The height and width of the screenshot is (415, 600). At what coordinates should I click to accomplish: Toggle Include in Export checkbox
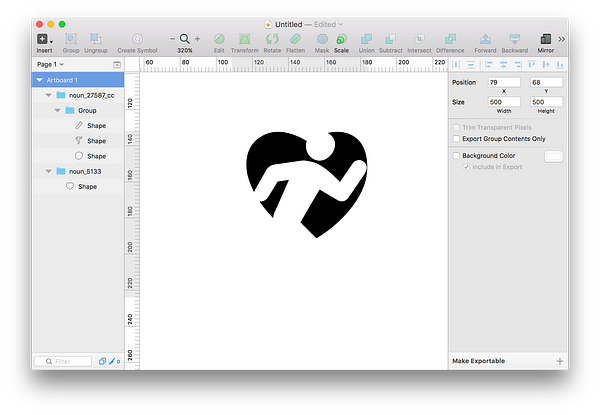click(466, 167)
